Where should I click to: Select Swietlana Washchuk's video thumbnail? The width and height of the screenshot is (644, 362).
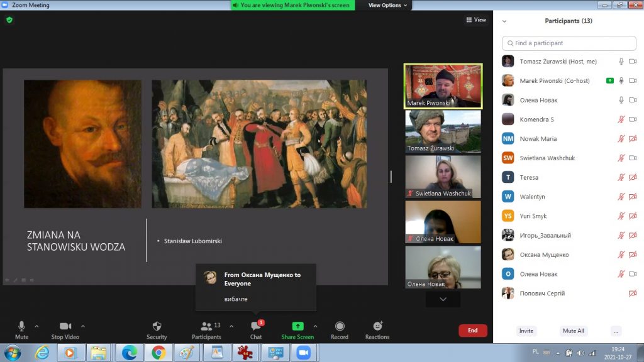click(443, 177)
